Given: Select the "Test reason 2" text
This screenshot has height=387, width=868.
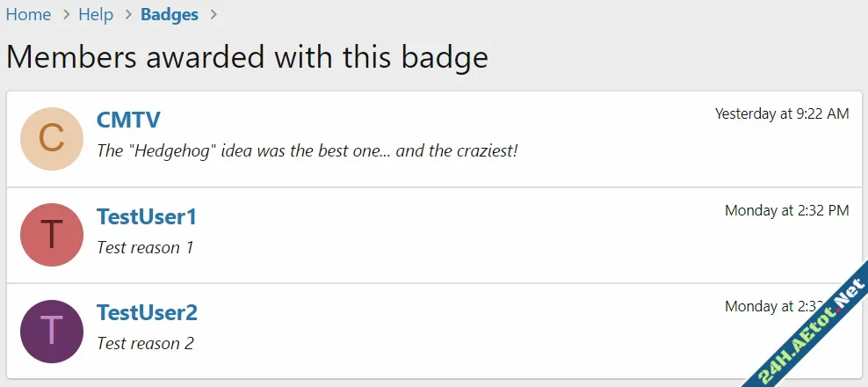Looking at the screenshot, I should tap(145, 343).
